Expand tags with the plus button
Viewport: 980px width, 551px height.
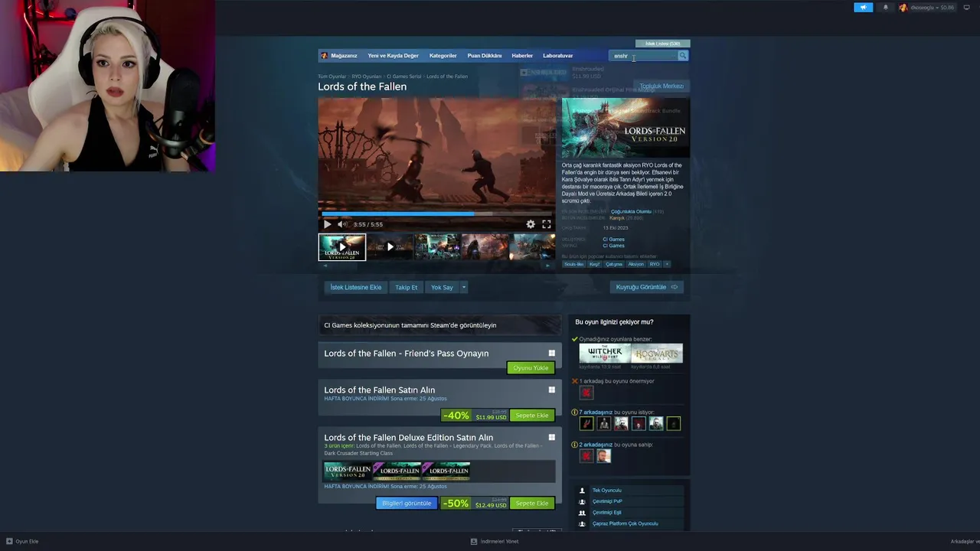(x=667, y=264)
